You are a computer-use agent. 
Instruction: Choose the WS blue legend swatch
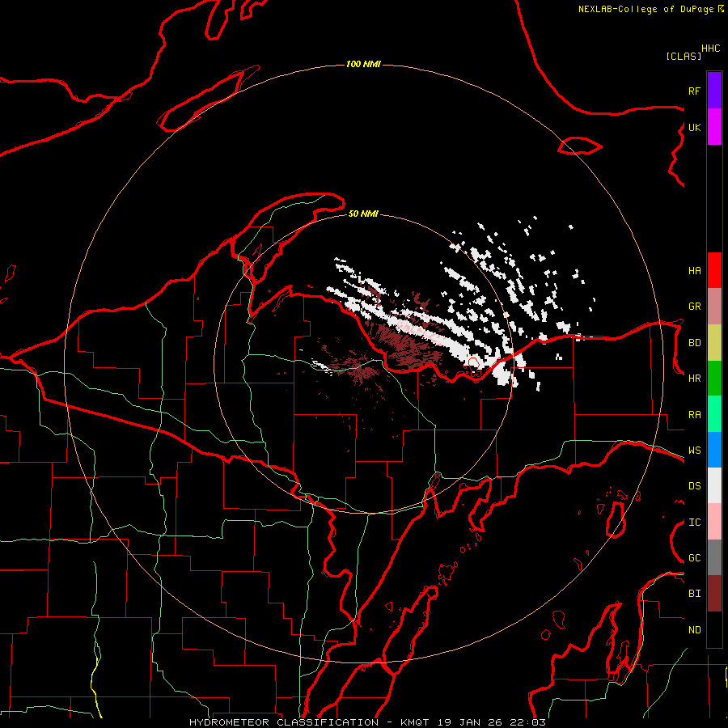714,450
